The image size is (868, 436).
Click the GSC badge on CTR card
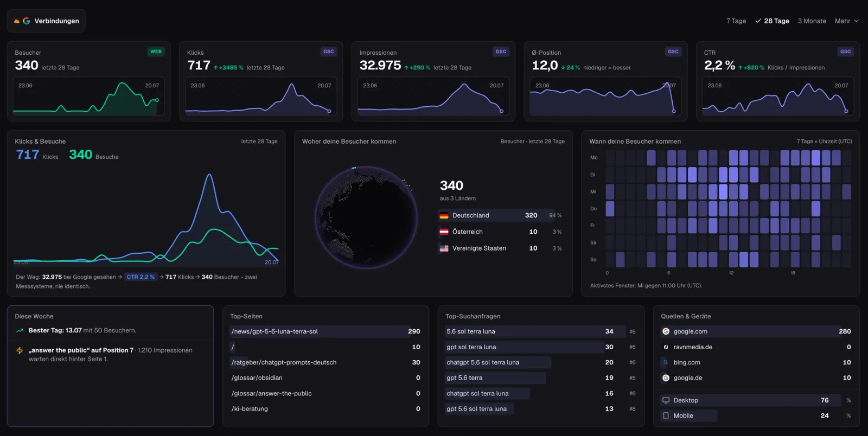coord(845,52)
